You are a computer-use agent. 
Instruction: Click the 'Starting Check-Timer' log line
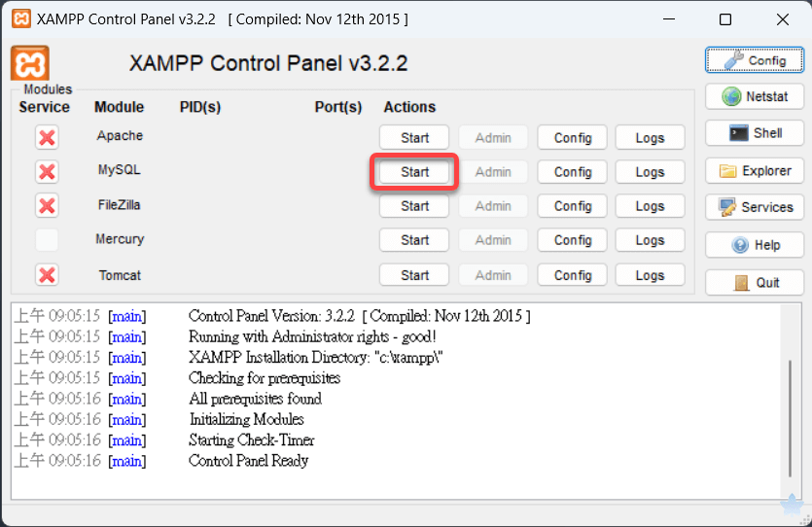tap(251, 440)
